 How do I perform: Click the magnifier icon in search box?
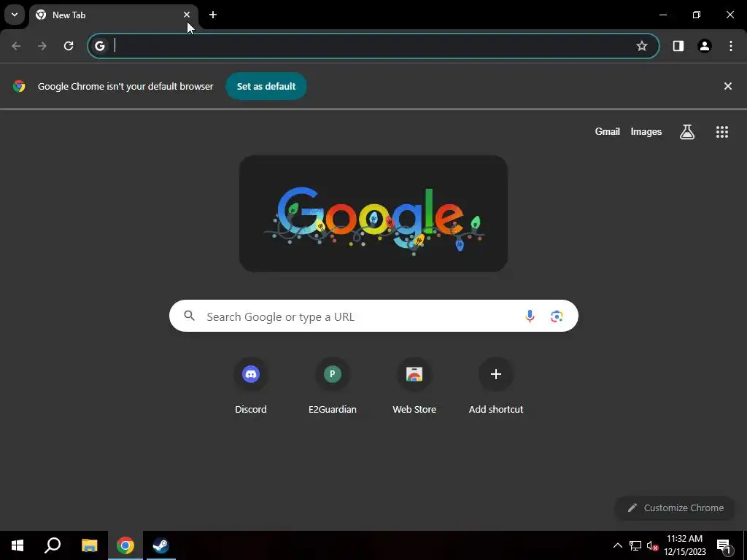point(189,316)
